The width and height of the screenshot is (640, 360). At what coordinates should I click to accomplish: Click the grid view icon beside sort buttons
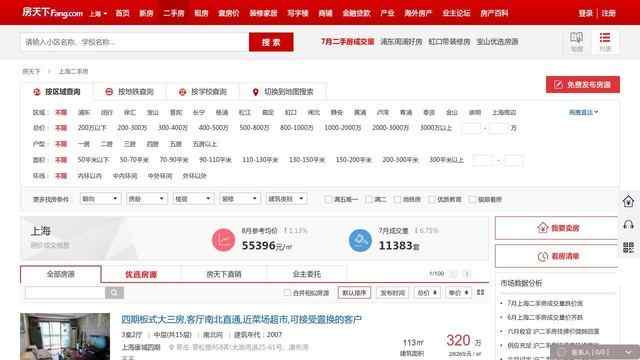point(480,292)
